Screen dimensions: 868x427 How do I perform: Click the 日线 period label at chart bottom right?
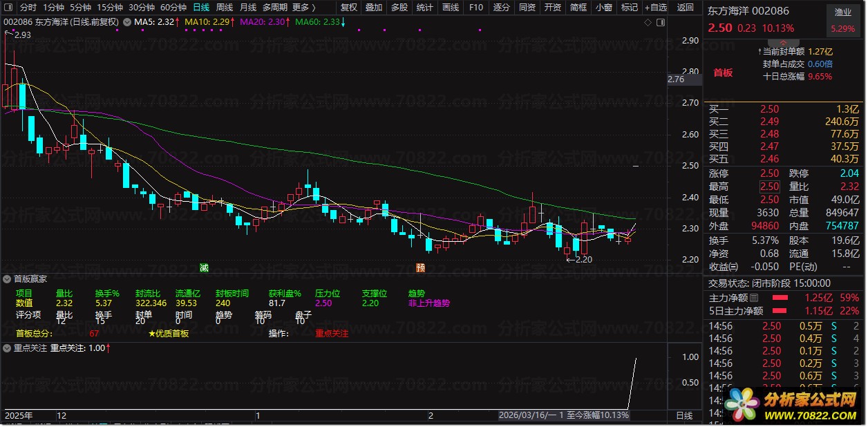683,415
